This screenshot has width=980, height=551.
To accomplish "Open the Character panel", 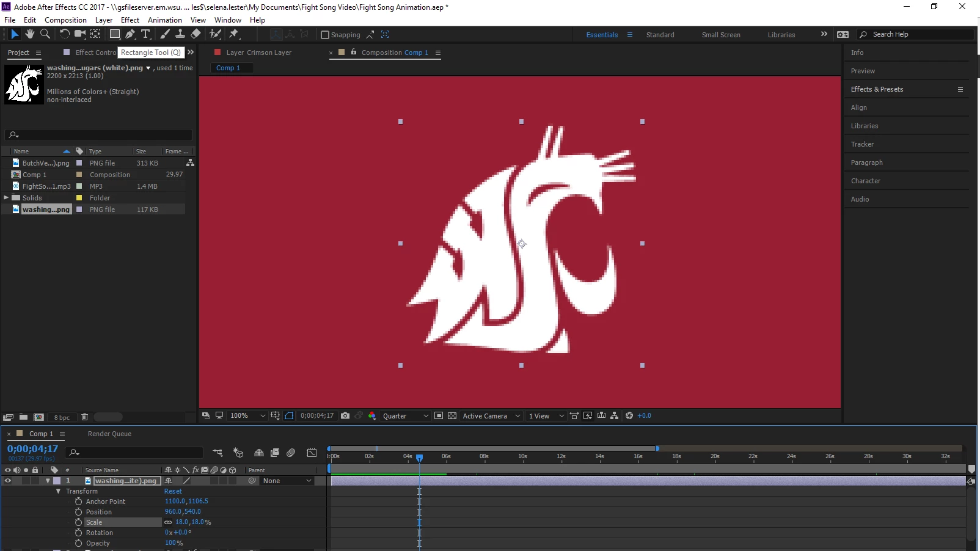I will [x=866, y=181].
